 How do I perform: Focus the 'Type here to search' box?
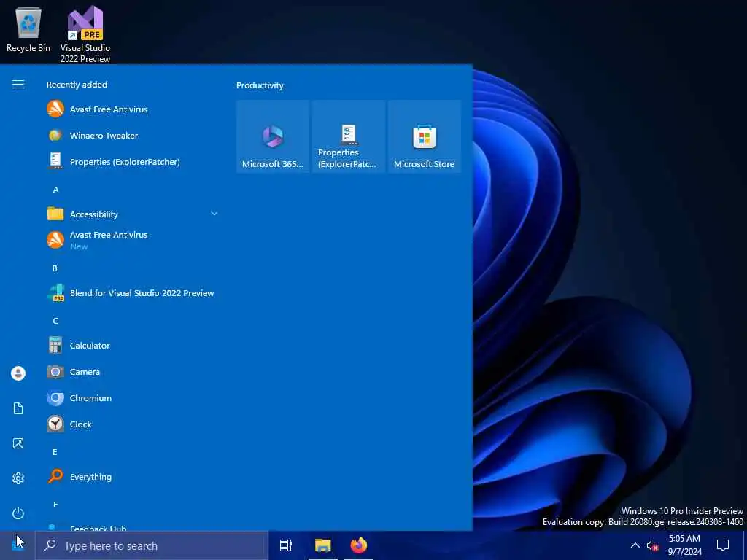point(152,545)
